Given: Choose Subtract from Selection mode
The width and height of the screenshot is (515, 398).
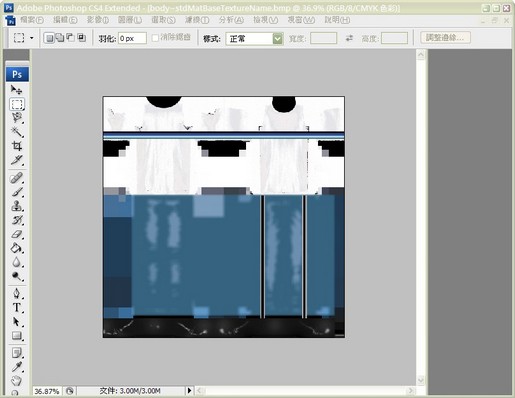Looking at the screenshot, I should (x=70, y=38).
